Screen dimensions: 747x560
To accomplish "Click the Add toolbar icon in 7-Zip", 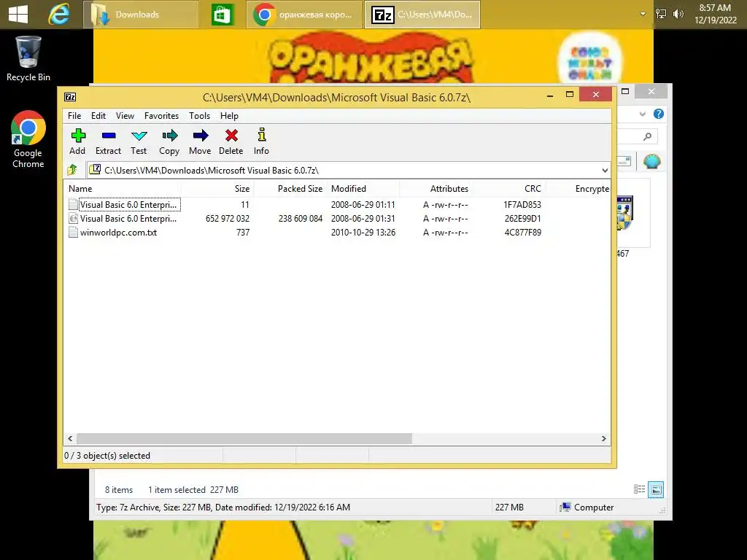I will 77,141.
